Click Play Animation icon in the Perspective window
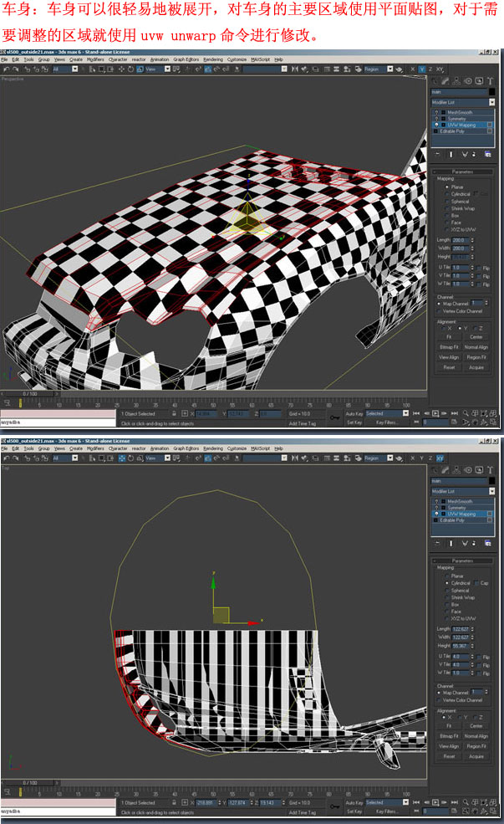This screenshot has height=824, width=504. pos(435,412)
